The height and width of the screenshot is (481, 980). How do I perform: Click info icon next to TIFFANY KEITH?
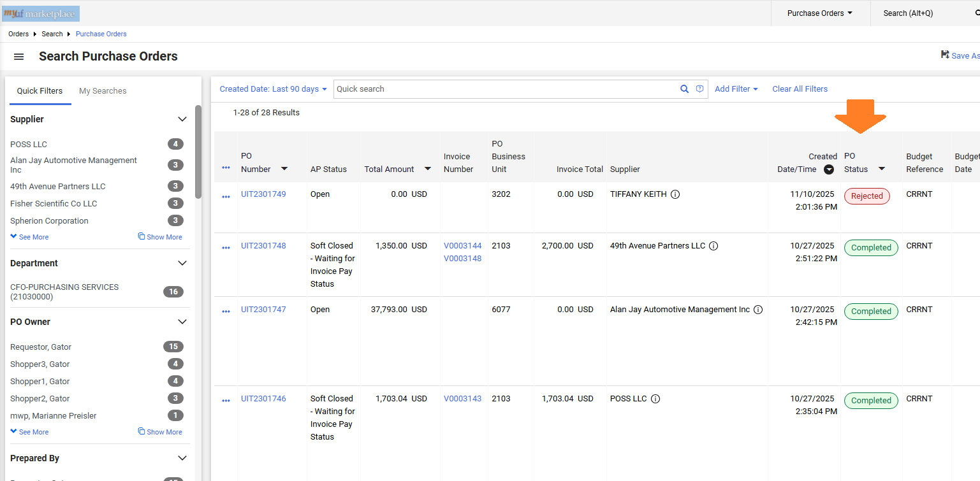[675, 194]
